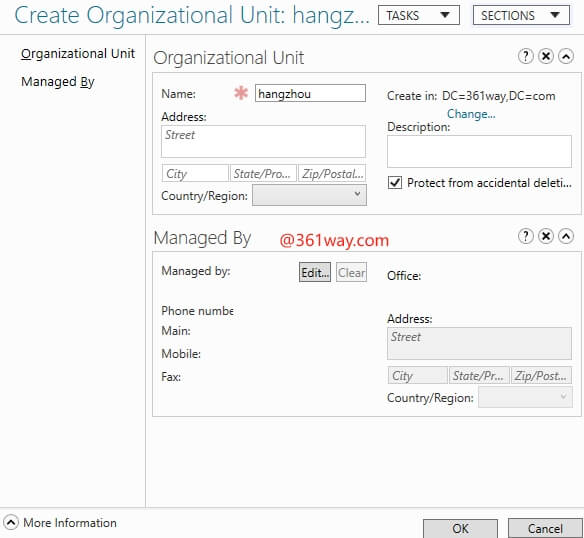Viewport: 584px width, 538px height.
Task: Click the Edit... button for Managed by
Action: coord(315,272)
